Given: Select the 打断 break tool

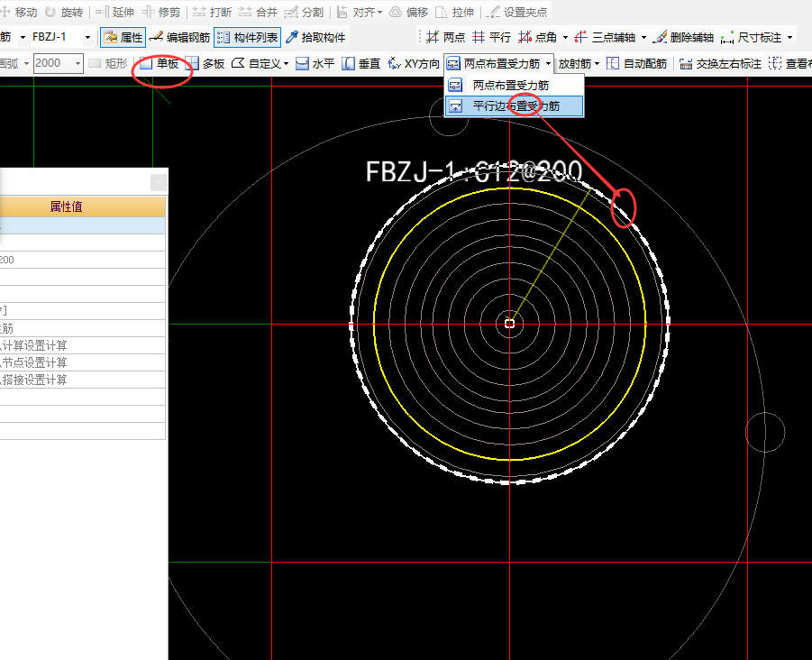Looking at the screenshot, I should [213, 12].
